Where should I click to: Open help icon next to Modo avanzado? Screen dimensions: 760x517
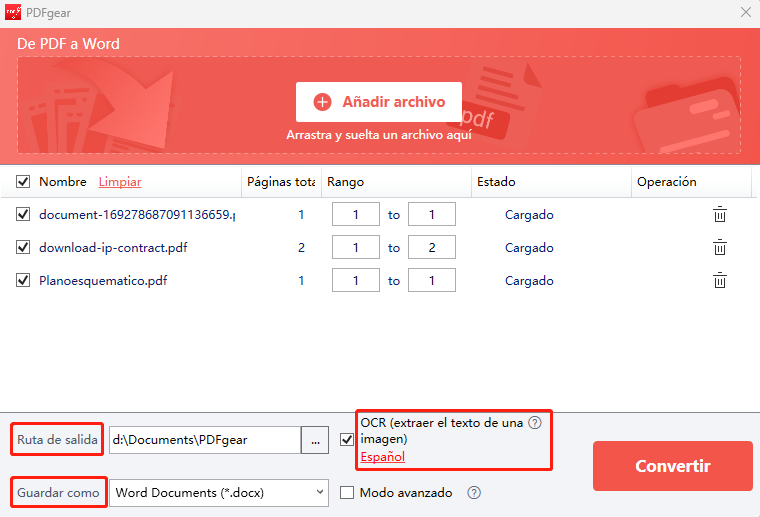pos(474,493)
